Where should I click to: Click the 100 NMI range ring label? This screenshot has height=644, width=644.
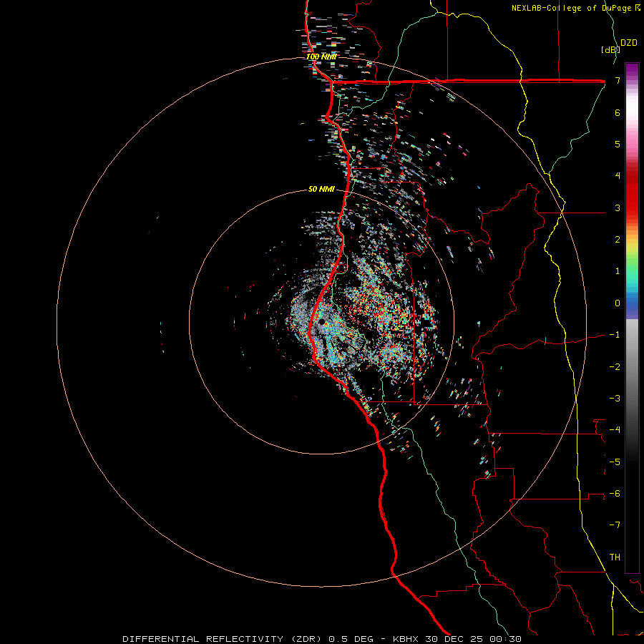pyautogui.click(x=321, y=57)
